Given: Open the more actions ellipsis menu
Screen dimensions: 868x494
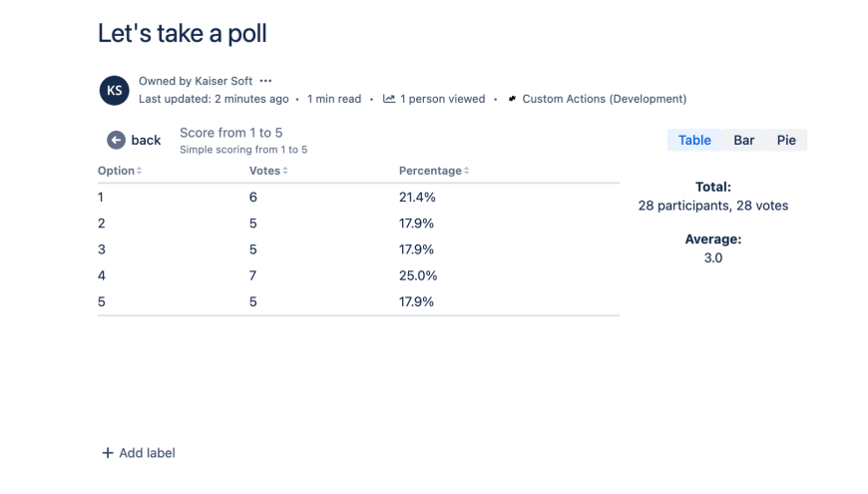Looking at the screenshot, I should [265, 81].
